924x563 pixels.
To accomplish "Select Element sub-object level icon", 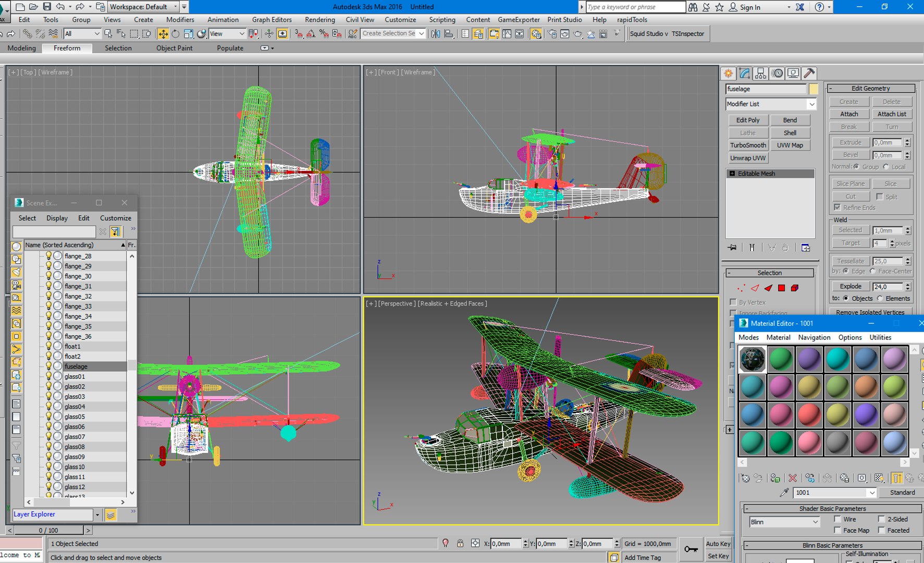I will [795, 288].
